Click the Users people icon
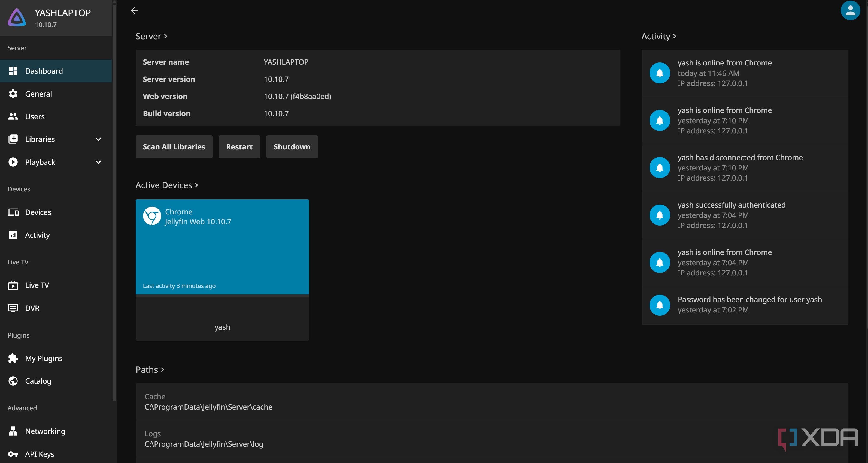 pyautogui.click(x=13, y=116)
